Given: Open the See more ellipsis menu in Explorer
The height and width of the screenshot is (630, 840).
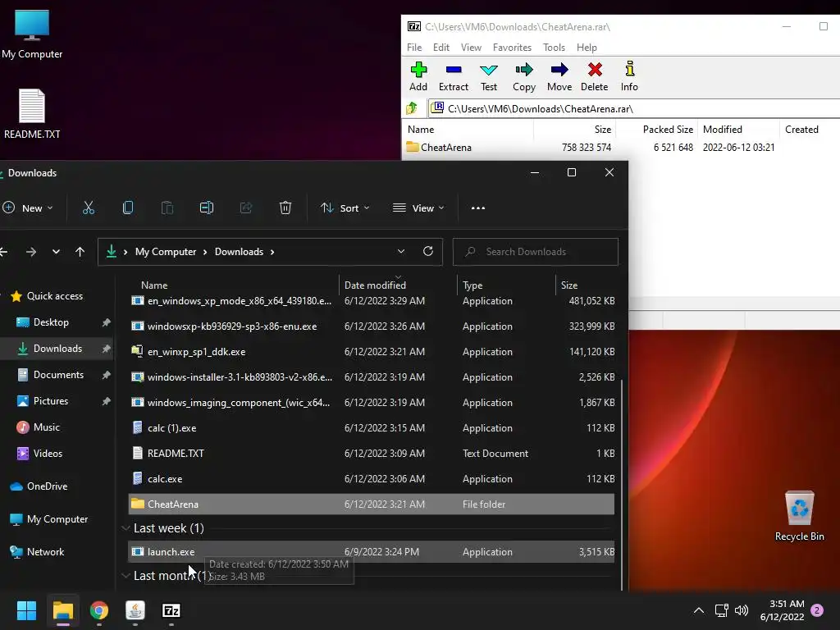Looking at the screenshot, I should tap(478, 208).
